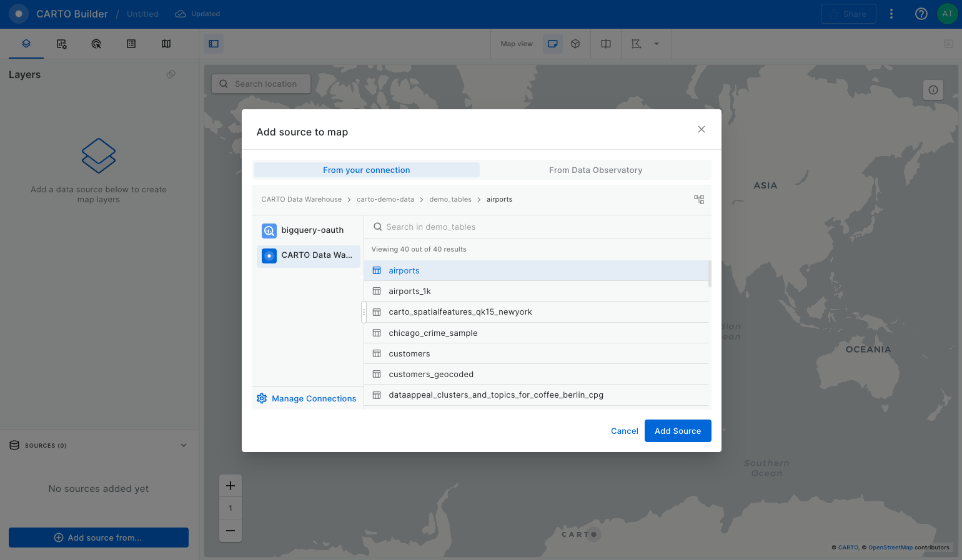Navigate to demo_tables in breadcrumb
This screenshot has width=962, height=560.
(450, 200)
